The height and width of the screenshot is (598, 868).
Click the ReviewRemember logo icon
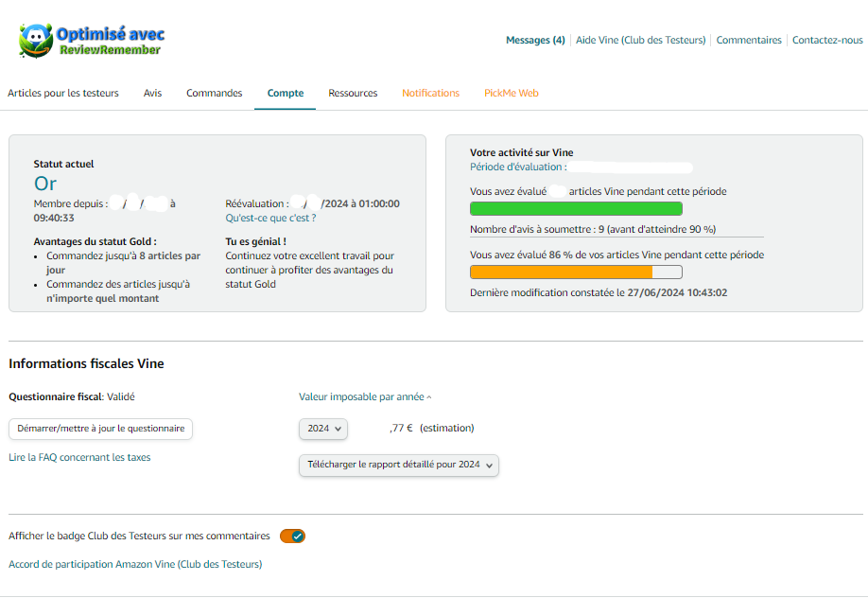pyautogui.click(x=35, y=40)
